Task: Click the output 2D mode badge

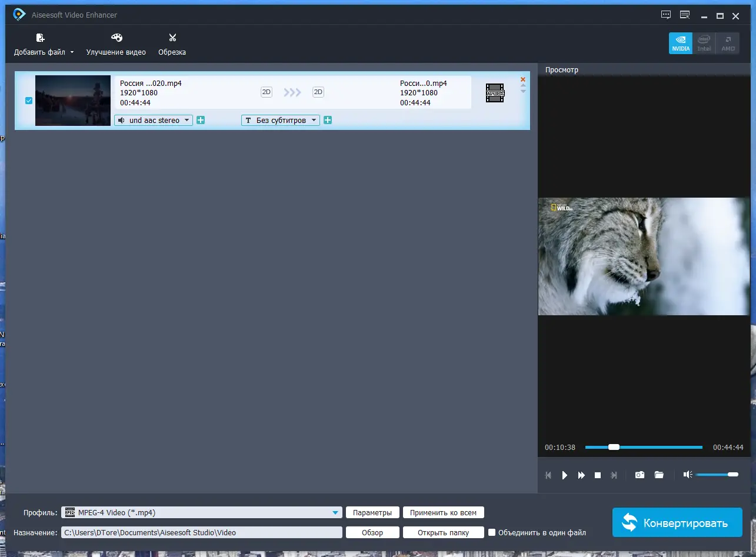Action: point(318,92)
